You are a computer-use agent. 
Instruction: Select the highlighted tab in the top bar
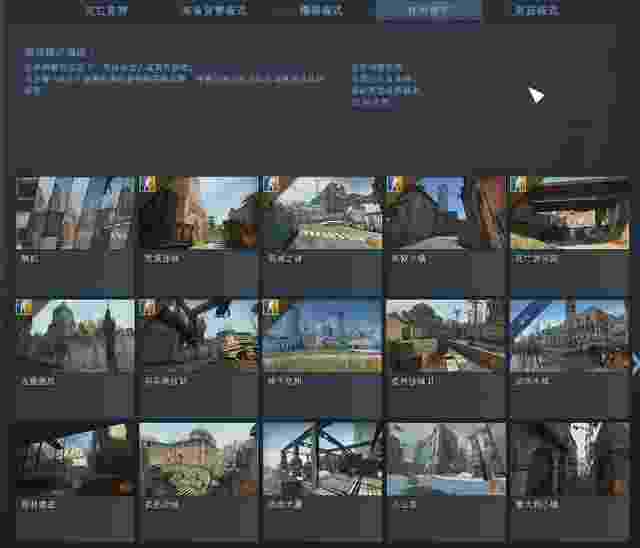pyautogui.click(x=428, y=9)
